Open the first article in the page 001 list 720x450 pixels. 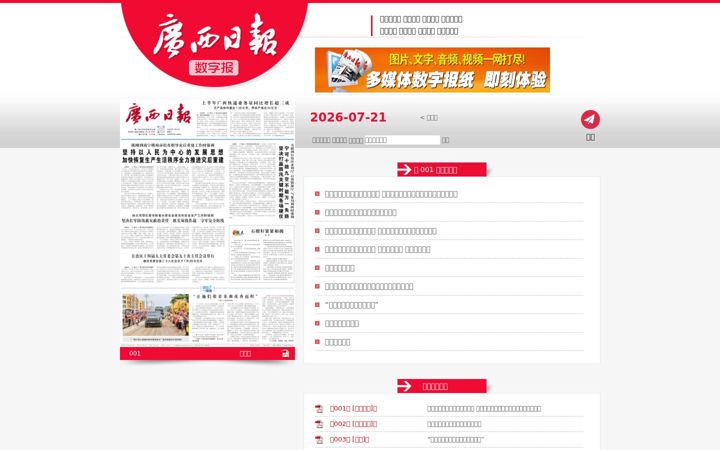pos(391,194)
